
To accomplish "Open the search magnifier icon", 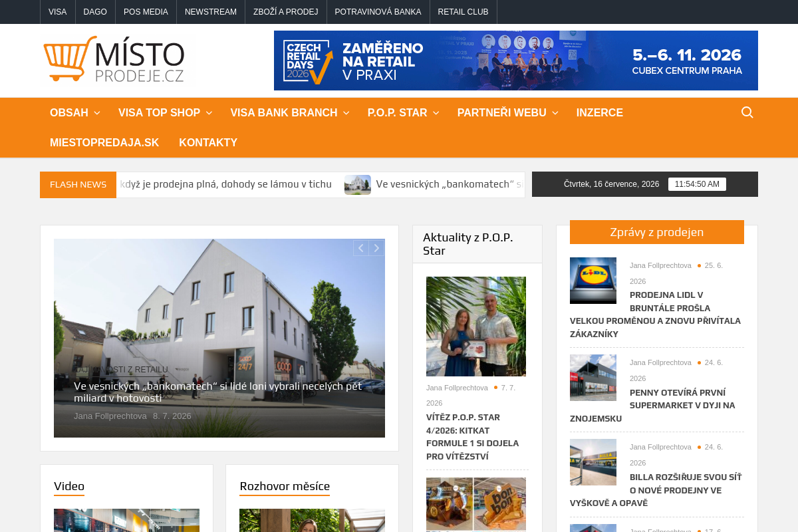I will point(747,112).
